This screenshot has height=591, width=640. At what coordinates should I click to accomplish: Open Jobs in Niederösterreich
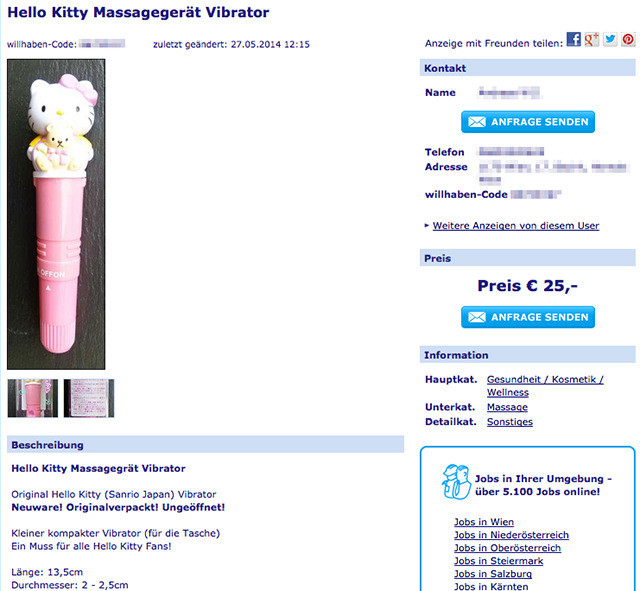pos(511,535)
